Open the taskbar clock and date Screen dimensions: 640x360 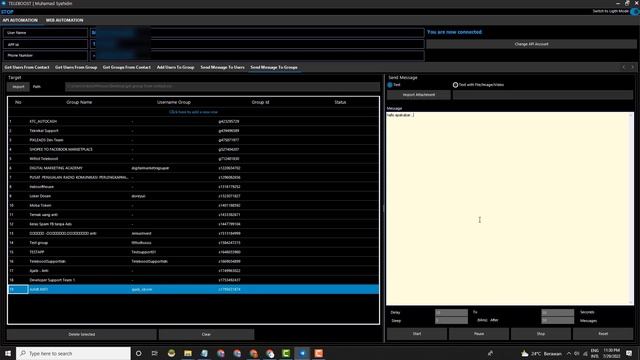click(611, 353)
